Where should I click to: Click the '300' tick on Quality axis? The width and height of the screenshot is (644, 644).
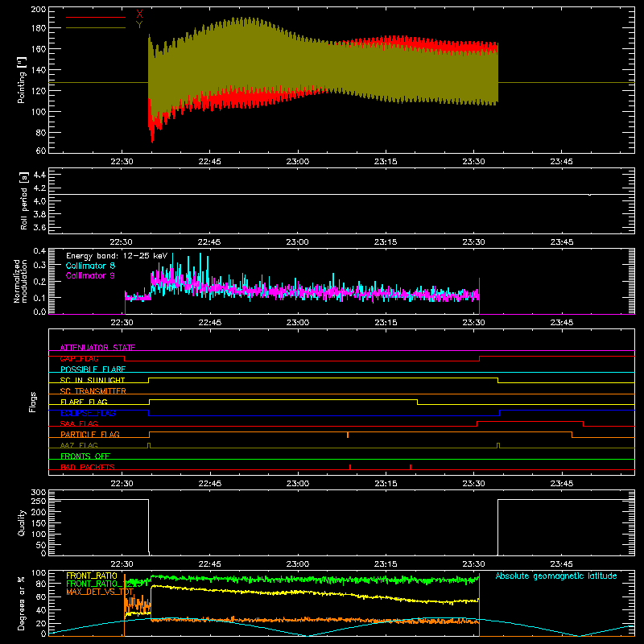point(39,493)
